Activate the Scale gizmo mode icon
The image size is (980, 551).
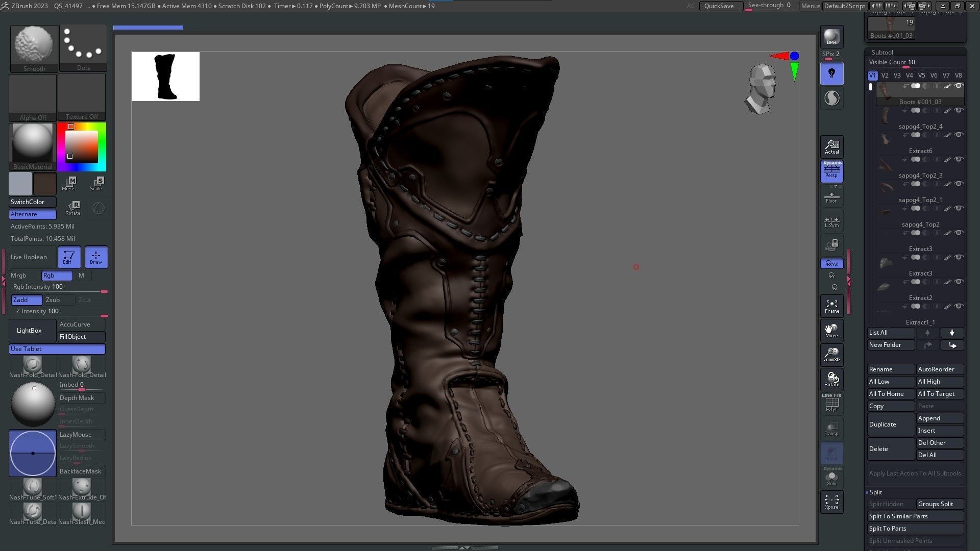[96, 184]
